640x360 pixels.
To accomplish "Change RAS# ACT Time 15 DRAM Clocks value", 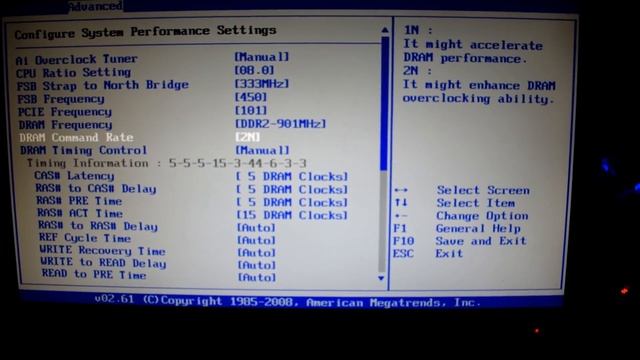I will pyautogui.click(x=292, y=215).
